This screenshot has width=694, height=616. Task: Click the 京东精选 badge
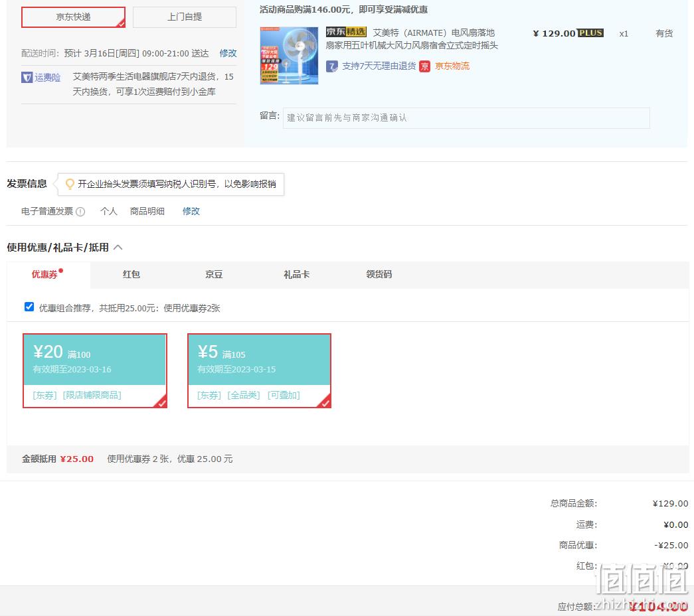click(x=346, y=32)
